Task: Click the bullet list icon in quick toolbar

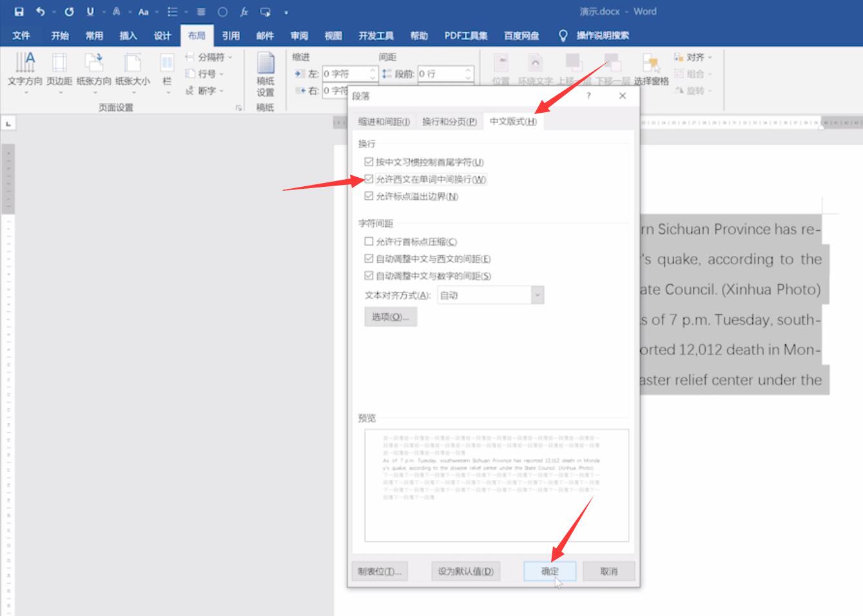Action: click(x=172, y=12)
